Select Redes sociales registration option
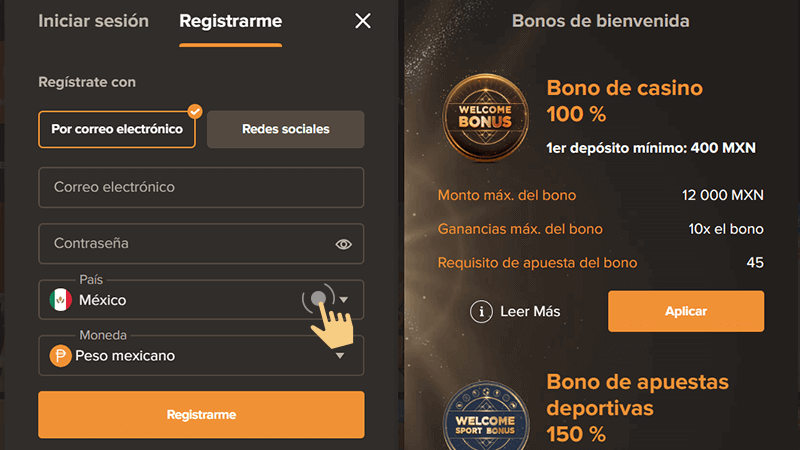The height and width of the screenshot is (450, 800). pyautogui.click(x=285, y=129)
